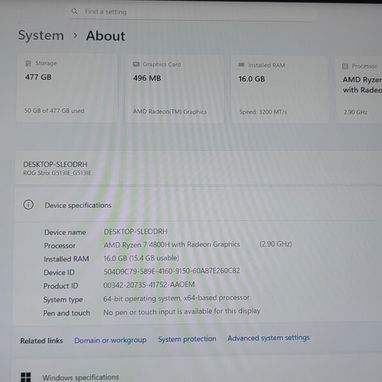The image size is (382, 382).
Task: Select the Processor value AMD Ryzen 7 4800H
Action: pyautogui.click(x=172, y=245)
